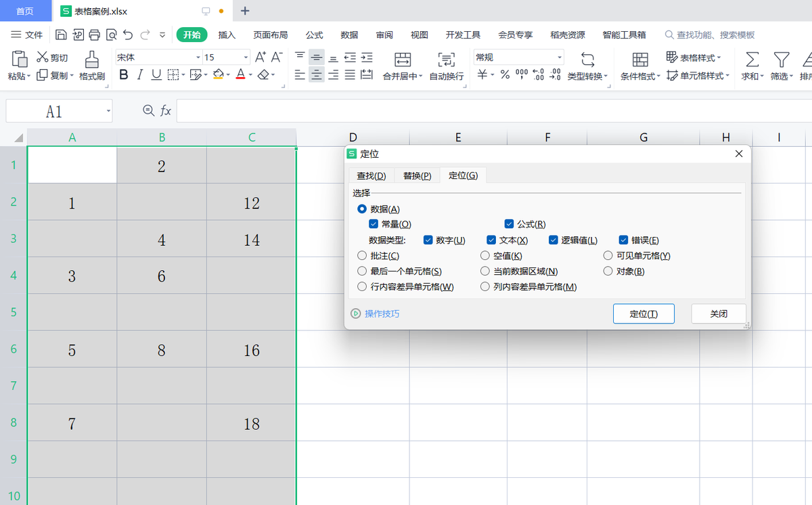Image resolution: width=812 pixels, height=505 pixels.
Task: Expand the 表格样式 dropdown
Action: click(x=719, y=58)
